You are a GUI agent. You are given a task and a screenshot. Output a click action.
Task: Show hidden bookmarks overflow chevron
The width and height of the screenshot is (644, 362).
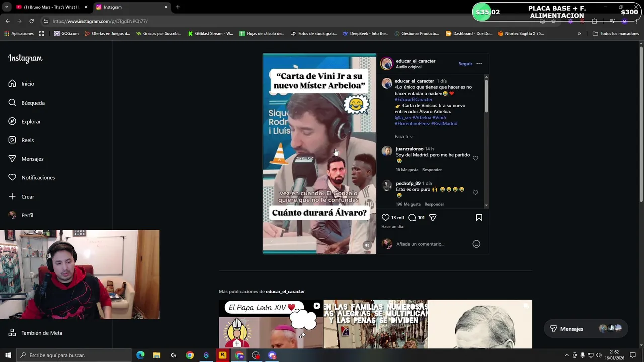tap(579, 34)
